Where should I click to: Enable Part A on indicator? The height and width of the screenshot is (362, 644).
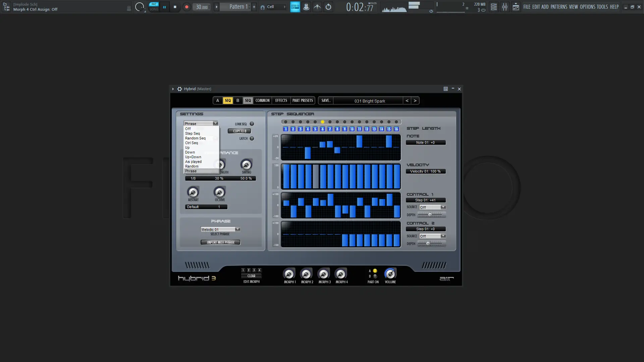pyautogui.click(x=375, y=271)
